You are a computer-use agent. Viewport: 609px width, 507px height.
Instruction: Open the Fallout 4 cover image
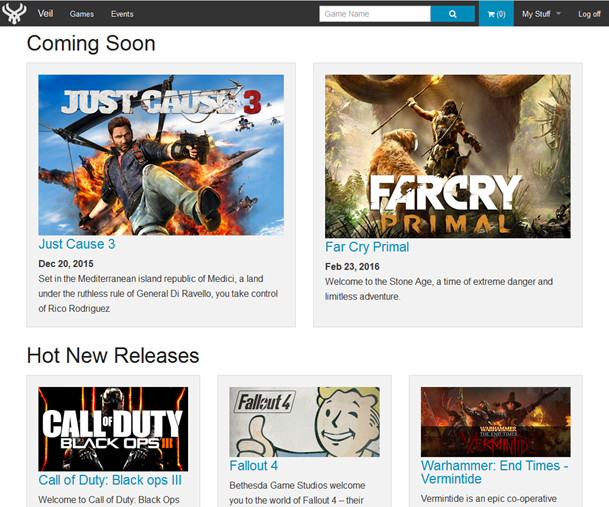304,421
